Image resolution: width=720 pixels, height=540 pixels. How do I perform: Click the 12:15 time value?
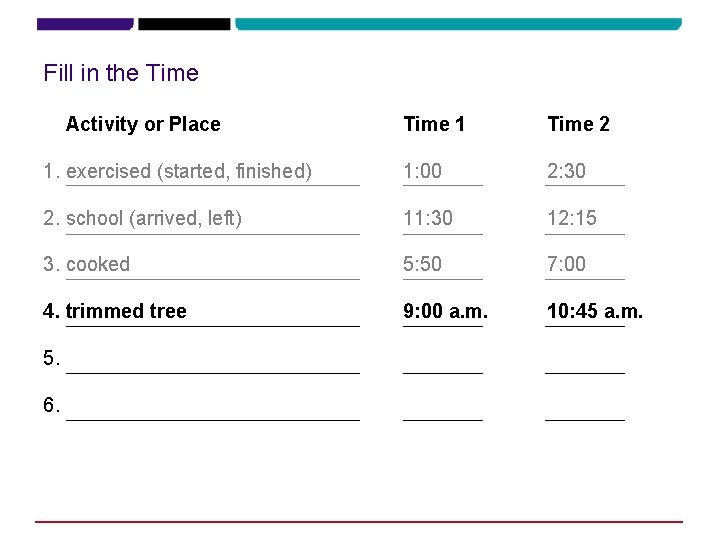572,218
